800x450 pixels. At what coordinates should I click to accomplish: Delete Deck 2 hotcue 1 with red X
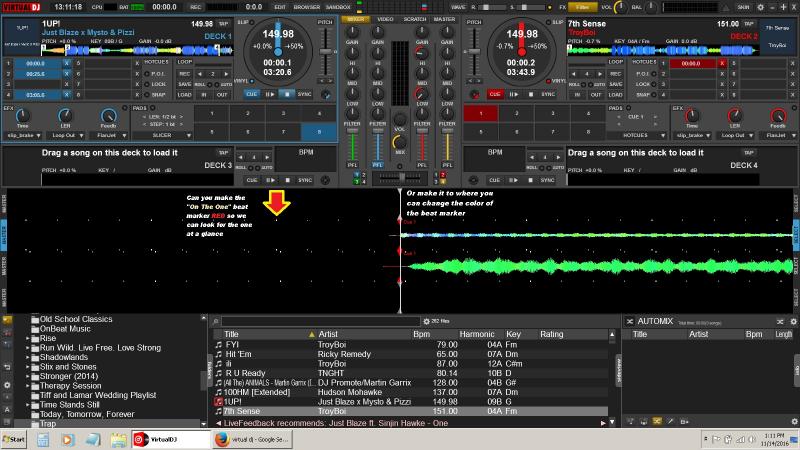(x=722, y=63)
